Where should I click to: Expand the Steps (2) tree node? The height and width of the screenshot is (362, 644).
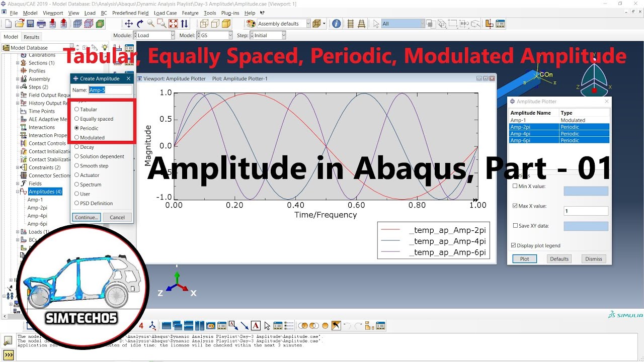pos(17,87)
